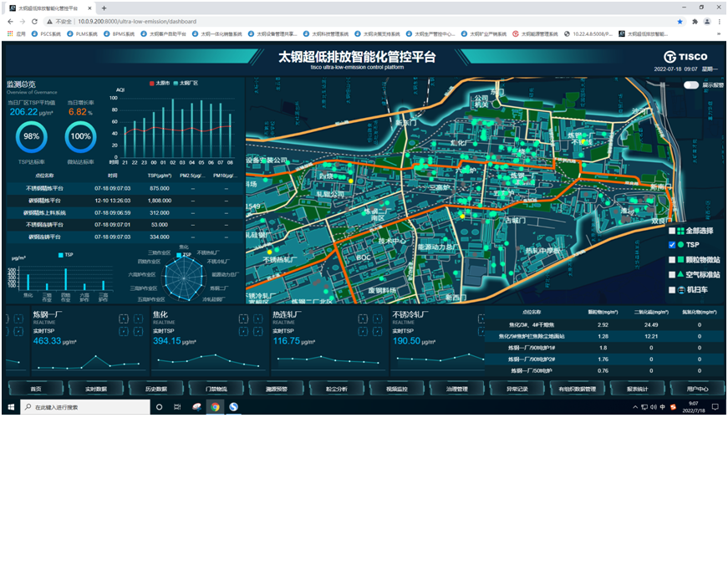Screen dimensions: 728x581
Task: Click the address bar URL
Action: click(137, 22)
